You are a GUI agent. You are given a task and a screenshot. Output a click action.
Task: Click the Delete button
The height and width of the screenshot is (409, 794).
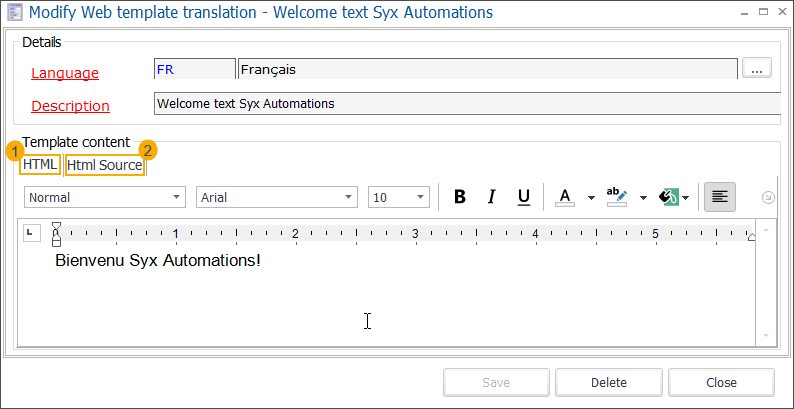click(x=609, y=382)
